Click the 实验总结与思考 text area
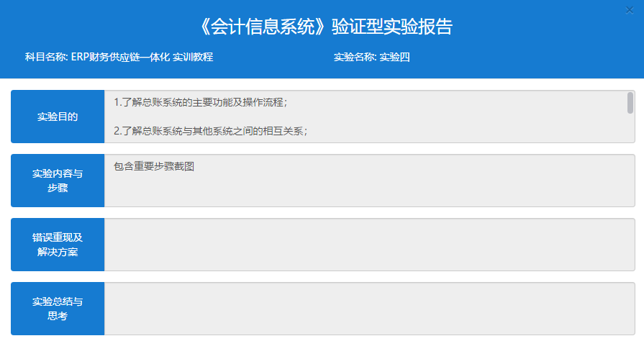The height and width of the screenshot is (341, 644). pos(370,309)
